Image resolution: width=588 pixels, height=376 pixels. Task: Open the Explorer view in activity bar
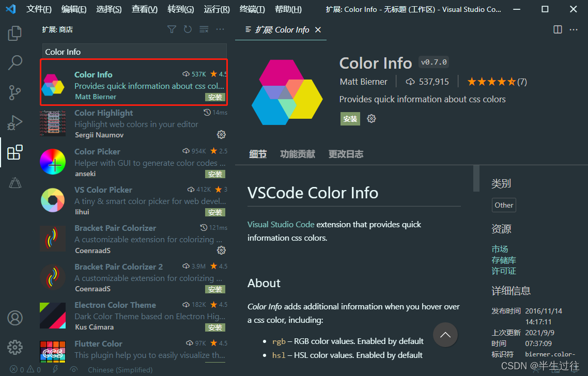click(x=15, y=33)
